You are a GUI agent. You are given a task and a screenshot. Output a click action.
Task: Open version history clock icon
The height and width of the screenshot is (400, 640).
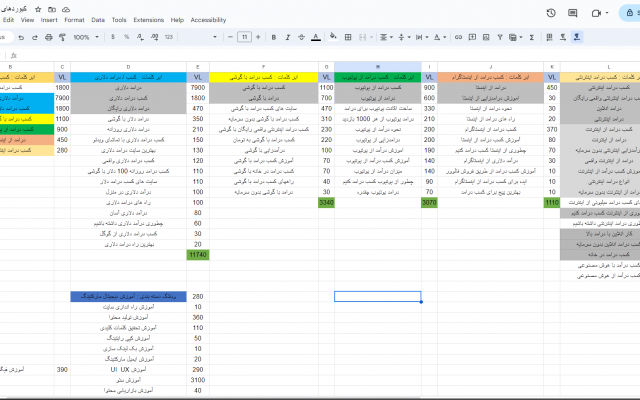coord(551,13)
